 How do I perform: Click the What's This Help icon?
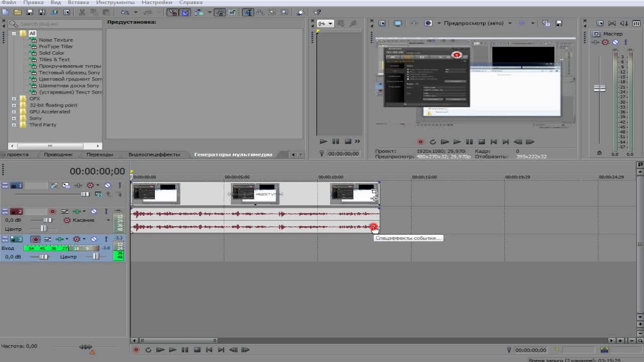pos(317,12)
